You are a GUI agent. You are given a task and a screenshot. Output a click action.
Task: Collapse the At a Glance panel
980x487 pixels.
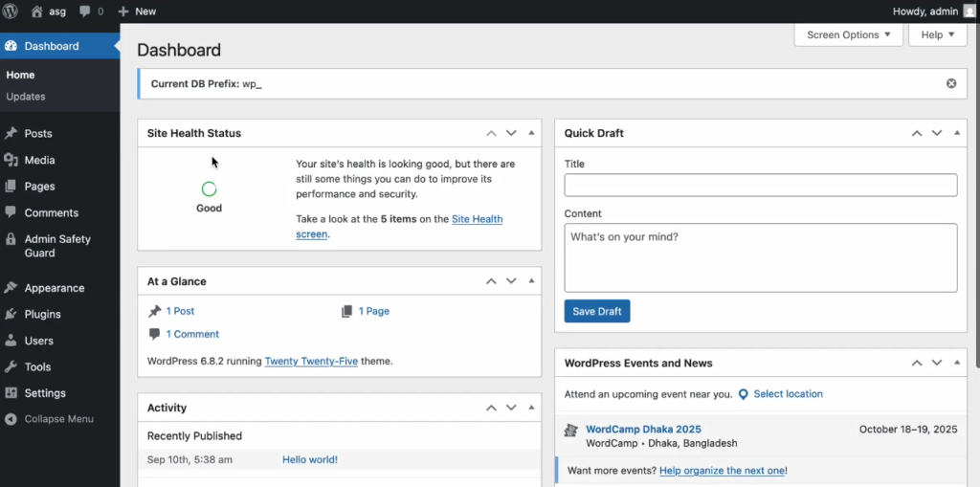[x=532, y=281]
